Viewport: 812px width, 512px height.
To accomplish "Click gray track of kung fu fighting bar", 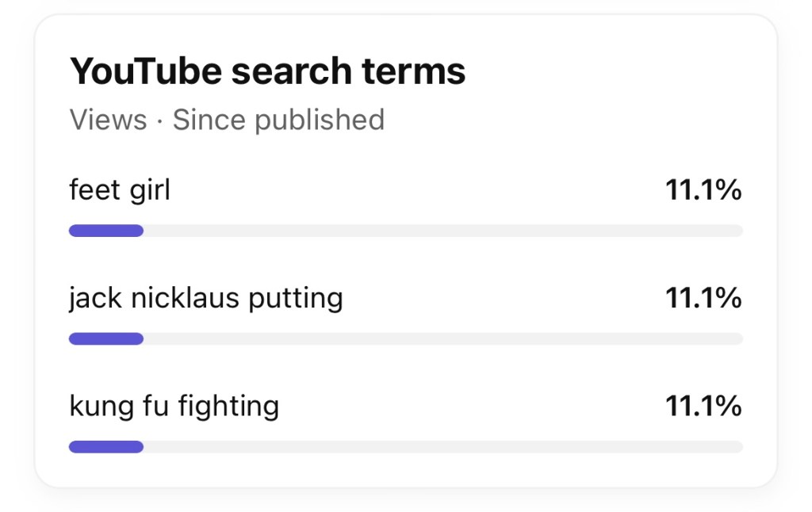I will 442,447.
